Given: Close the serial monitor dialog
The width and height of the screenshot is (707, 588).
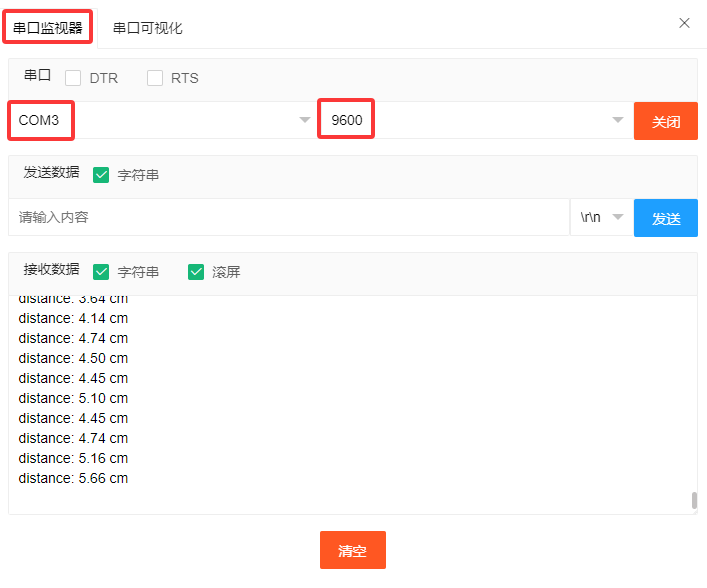Looking at the screenshot, I should pyautogui.click(x=684, y=23).
